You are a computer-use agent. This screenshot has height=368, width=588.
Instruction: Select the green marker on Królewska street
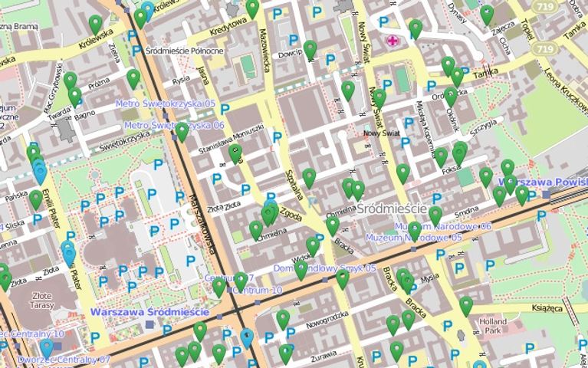coord(96,25)
